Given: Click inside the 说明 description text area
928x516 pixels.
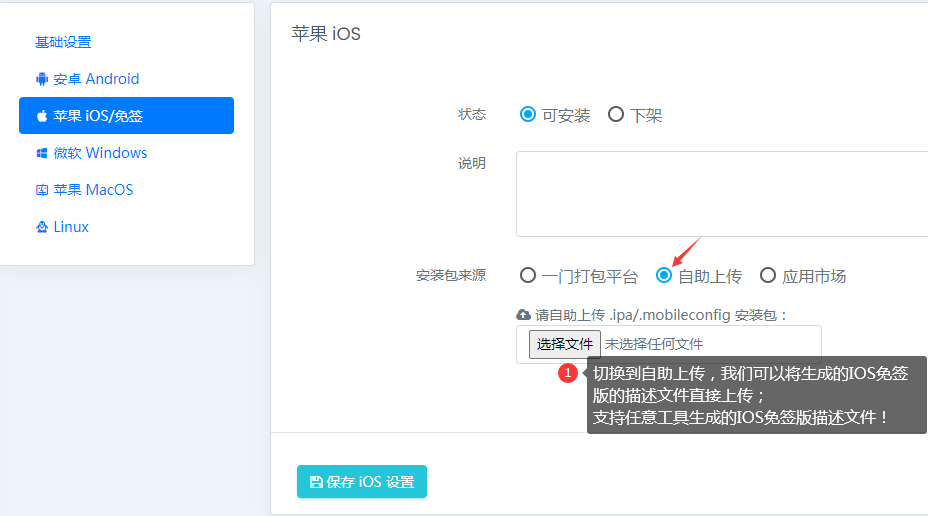Looking at the screenshot, I should 721,194.
